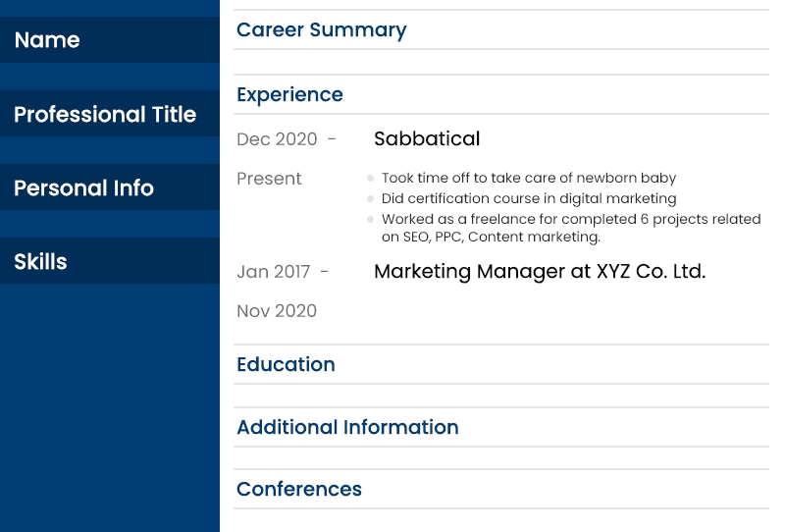Expand the Education section
This screenshot has width=785, height=532.
pyautogui.click(x=286, y=364)
